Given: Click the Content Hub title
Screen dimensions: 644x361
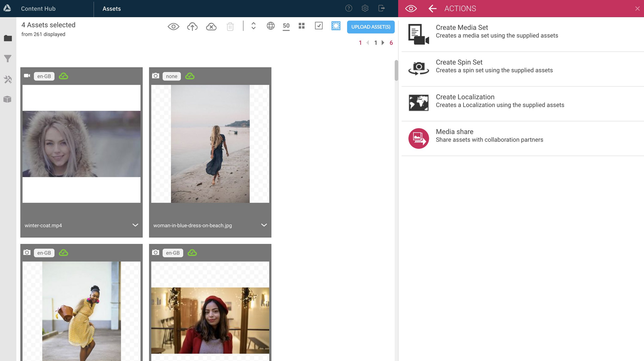Looking at the screenshot, I should pos(38,9).
